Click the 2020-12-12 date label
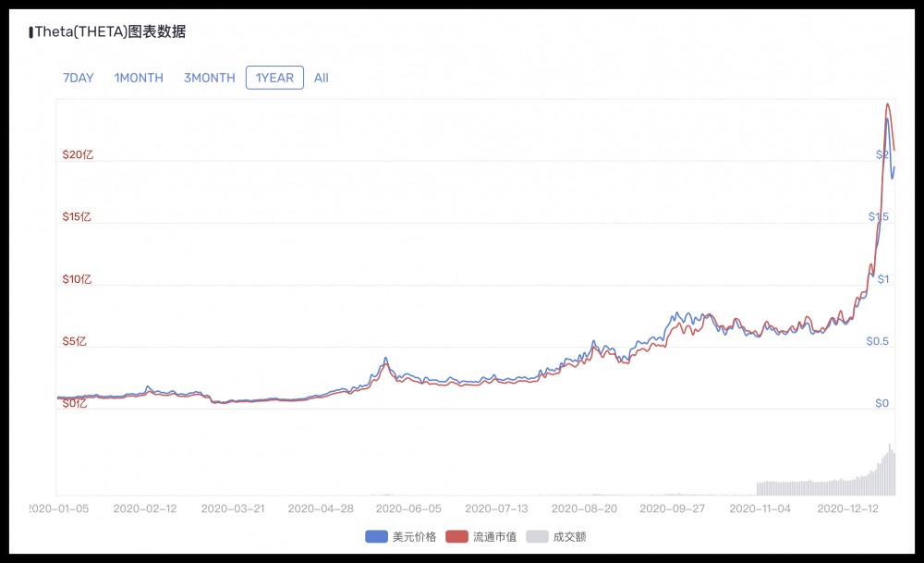 click(x=847, y=508)
